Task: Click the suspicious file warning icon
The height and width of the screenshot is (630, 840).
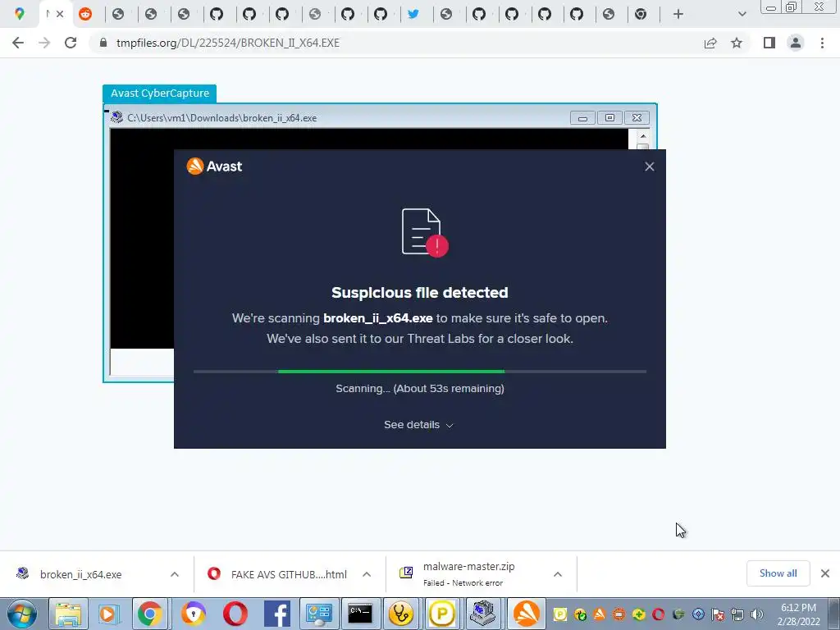Action: point(425,232)
